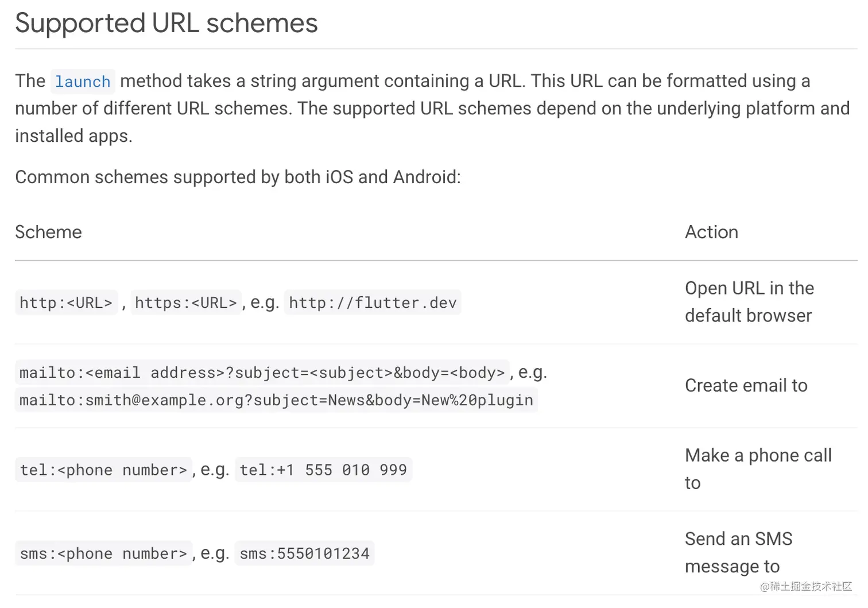Screen dimensions: 868x608
Task: Click the Open URL in default browser cell
Action: click(749, 302)
